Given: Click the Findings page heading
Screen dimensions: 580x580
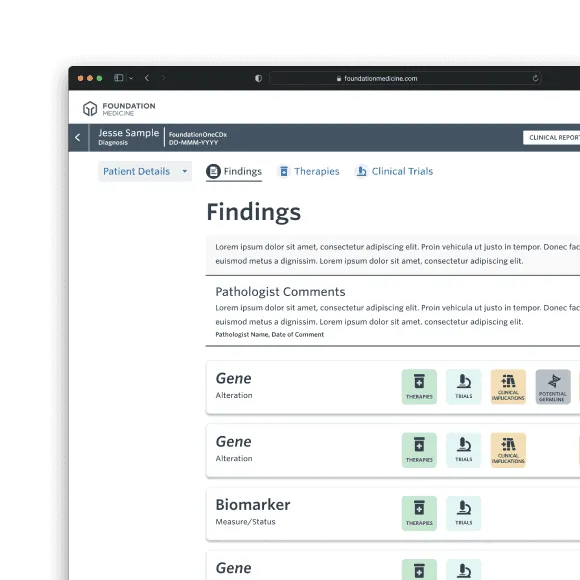Looking at the screenshot, I should pyautogui.click(x=254, y=212).
